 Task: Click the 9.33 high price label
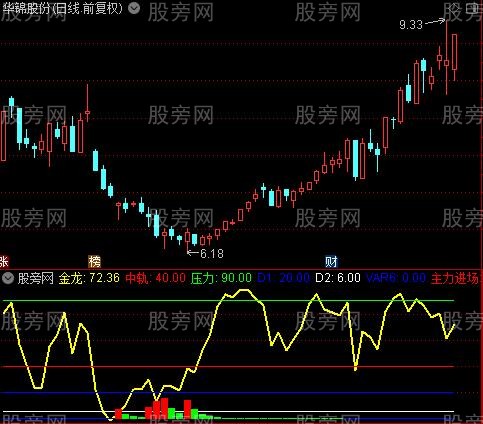pyautogui.click(x=411, y=25)
